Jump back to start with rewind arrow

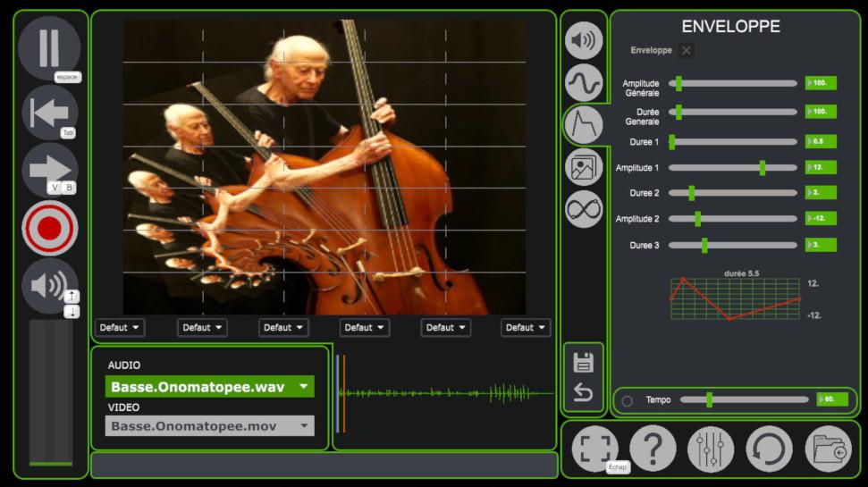[x=49, y=113]
